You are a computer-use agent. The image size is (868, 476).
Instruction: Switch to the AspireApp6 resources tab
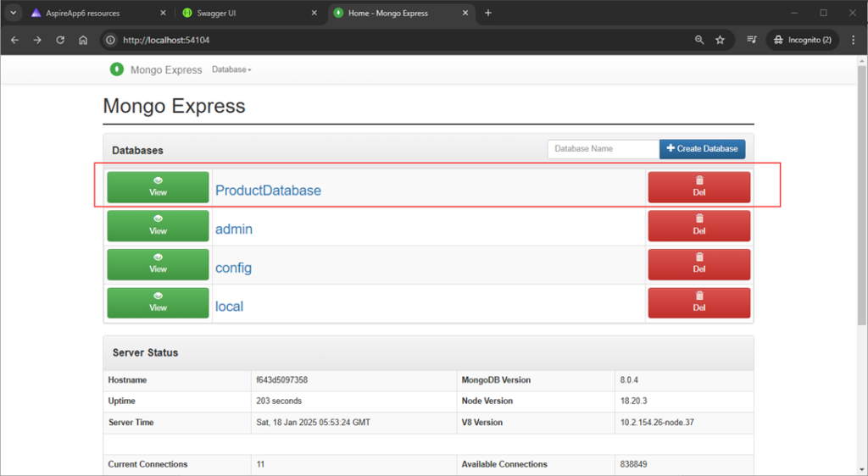click(x=82, y=14)
